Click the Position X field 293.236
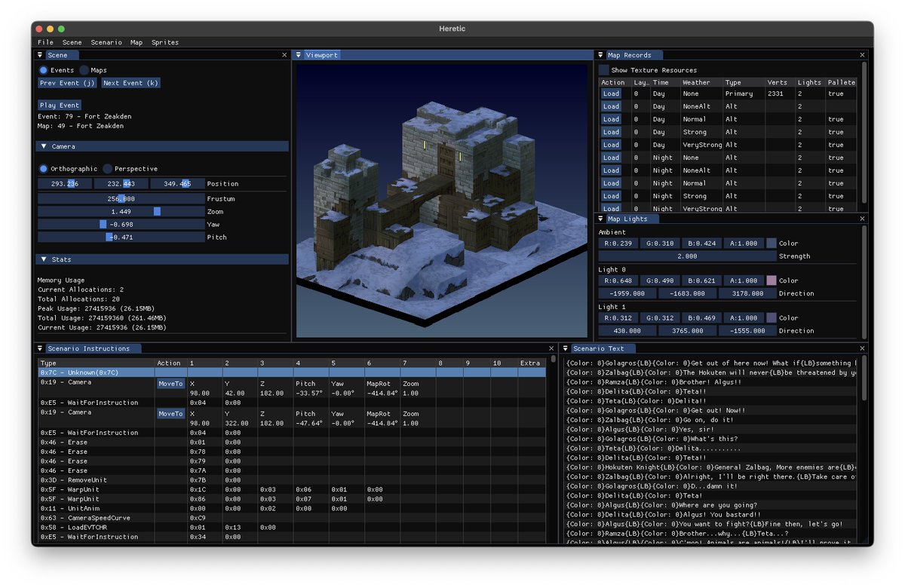Screen dimensions: 905x588 65,184
